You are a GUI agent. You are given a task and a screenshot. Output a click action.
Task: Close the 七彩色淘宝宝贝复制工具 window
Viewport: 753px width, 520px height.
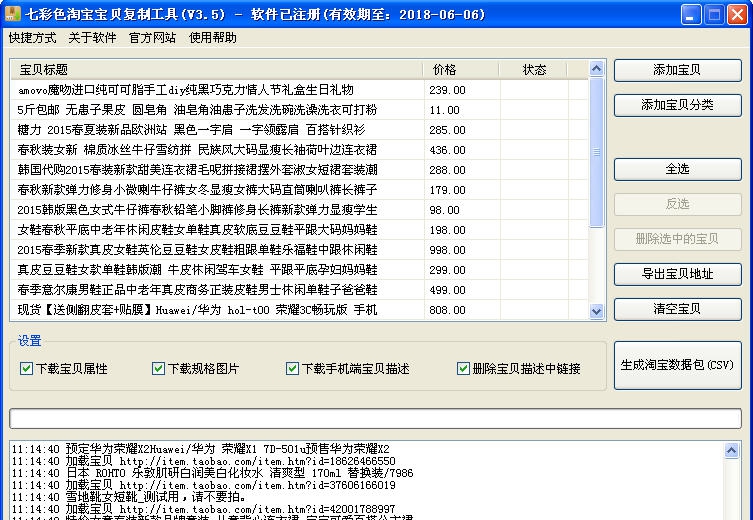coord(737,14)
